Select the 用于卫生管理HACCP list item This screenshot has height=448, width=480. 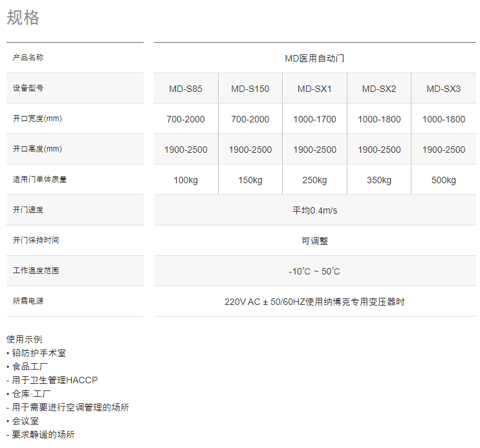coord(55,380)
